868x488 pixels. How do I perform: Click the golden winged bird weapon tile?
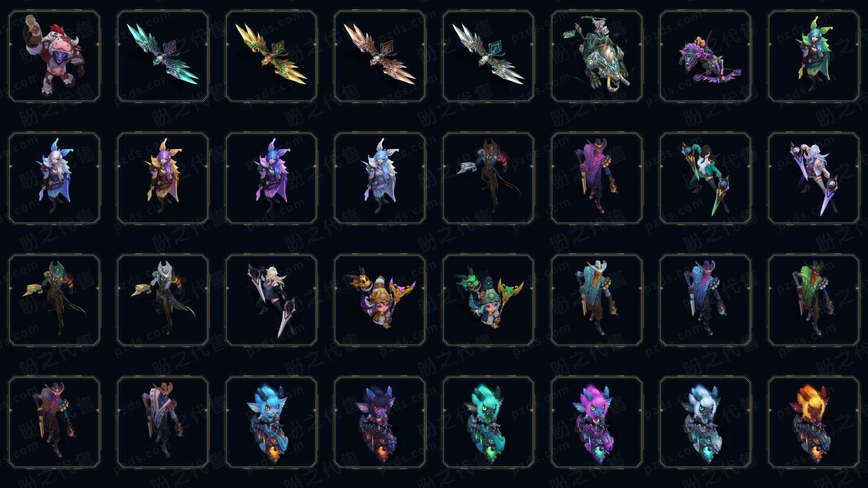coord(271,56)
